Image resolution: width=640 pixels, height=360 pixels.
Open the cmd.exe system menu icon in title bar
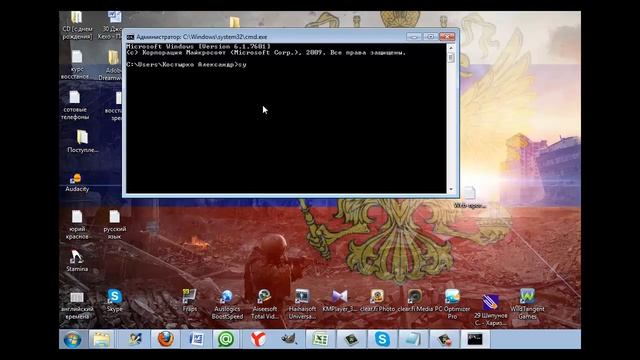coord(130,37)
